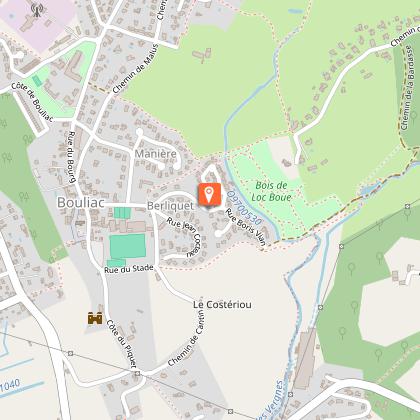Click the brown castle icon

pyautogui.click(x=95, y=318)
